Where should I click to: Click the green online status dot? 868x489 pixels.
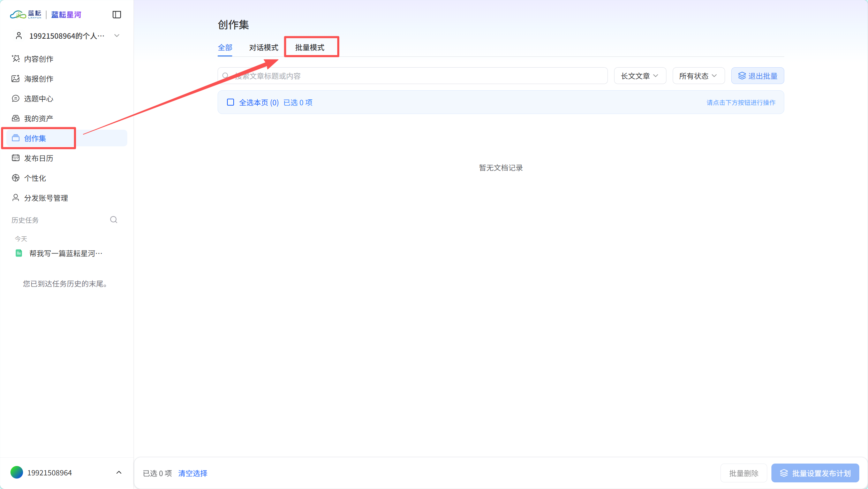tap(16, 473)
